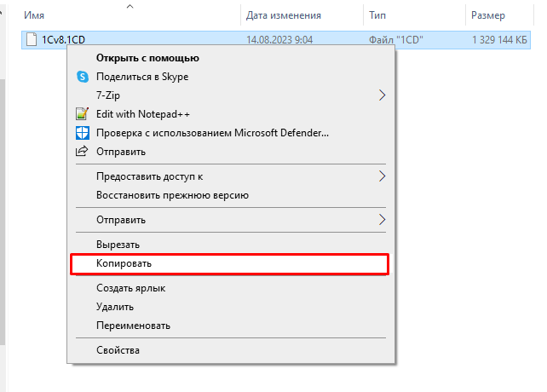
Task: Click the Notepad++ icon in context menu
Action: [83, 114]
